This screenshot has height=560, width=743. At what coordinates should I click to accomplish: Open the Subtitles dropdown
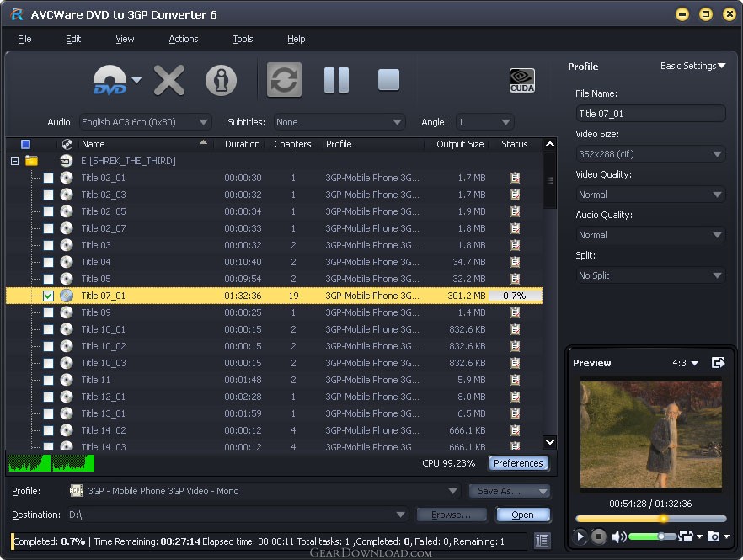[339, 122]
